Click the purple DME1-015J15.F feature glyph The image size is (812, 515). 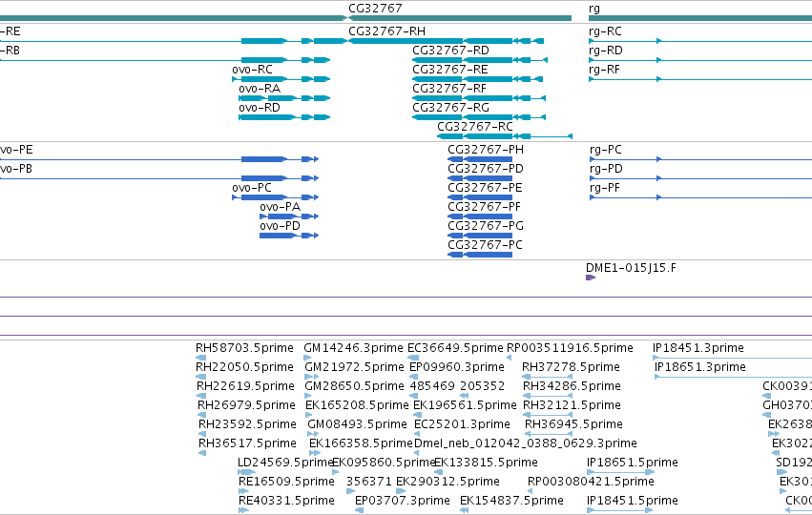pyautogui.click(x=591, y=278)
